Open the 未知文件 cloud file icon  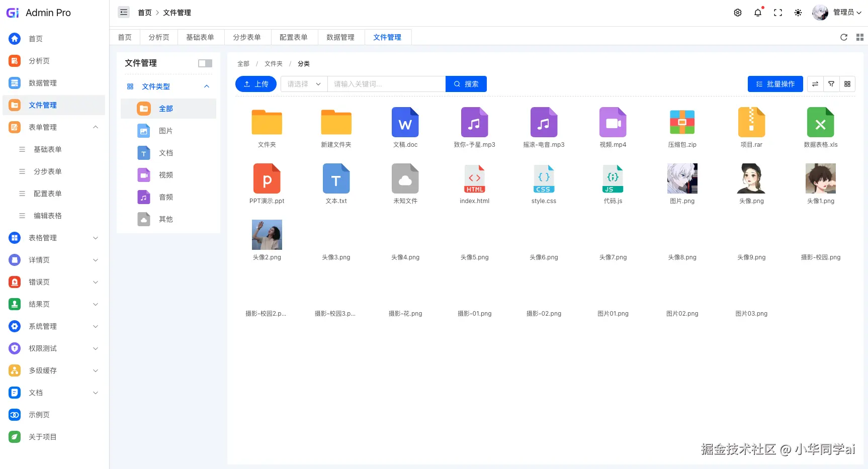(405, 178)
